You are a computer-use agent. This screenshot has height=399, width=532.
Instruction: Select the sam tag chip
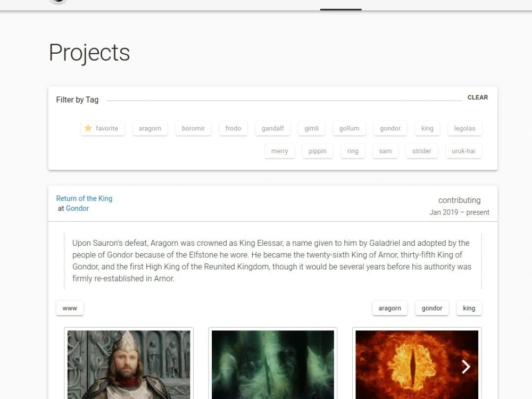tap(385, 151)
